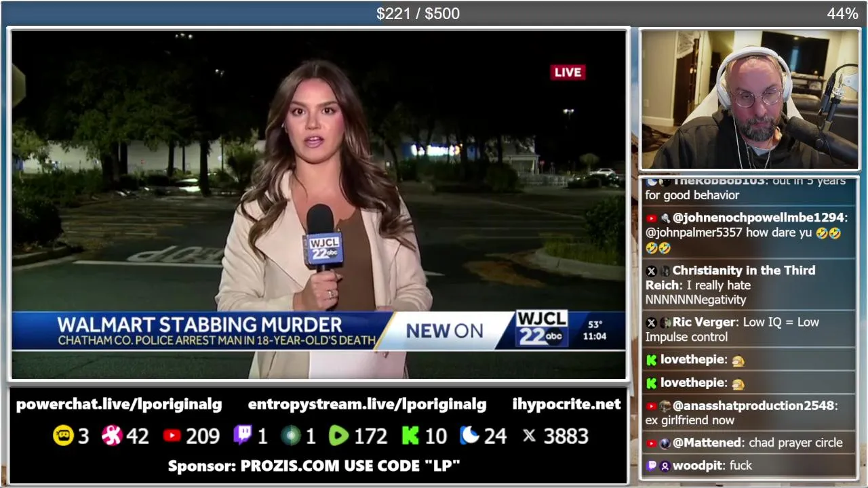The height and width of the screenshot is (488, 868).
Task: Click 'Low IQ = Low Impulse control' message
Action: (732, 329)
